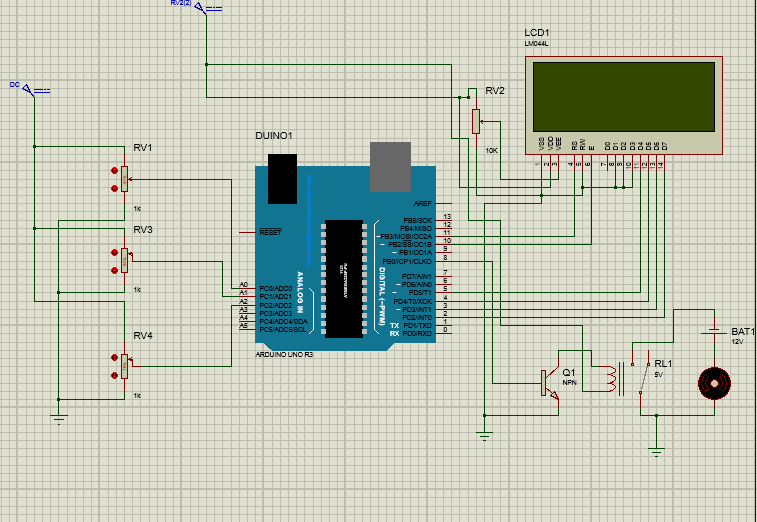The width and height of the screenshot is (757, 522).
Task: Click RV1 potentiometer's lower red adjust button
Action: 114,188
